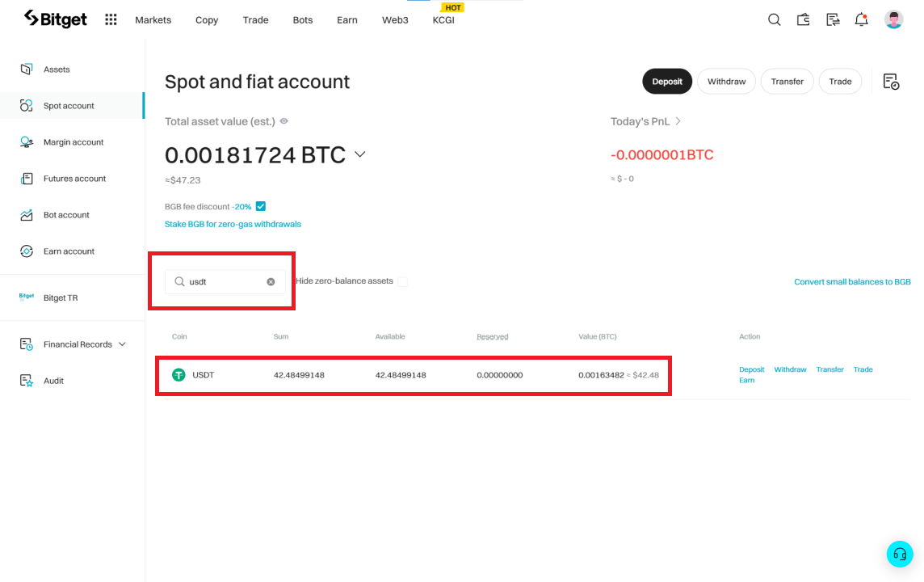Click Earn link in USDT row
Viewport: 924px width, 582px height.
[x=746, y=381]
